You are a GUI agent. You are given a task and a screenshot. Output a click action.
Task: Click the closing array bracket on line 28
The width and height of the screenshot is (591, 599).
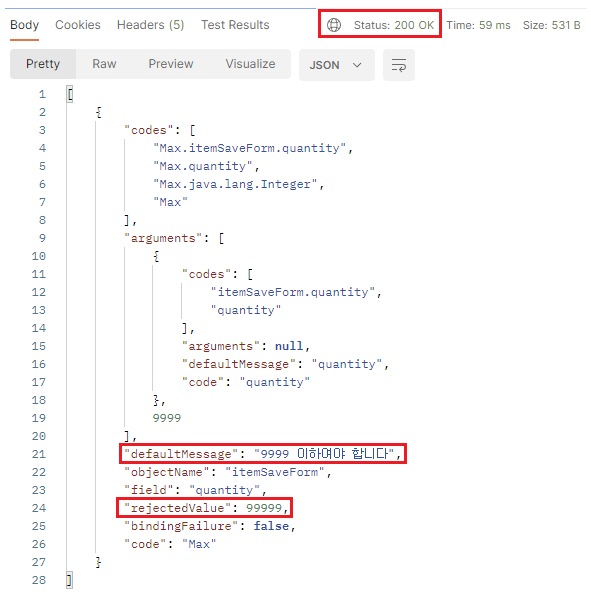70,580
